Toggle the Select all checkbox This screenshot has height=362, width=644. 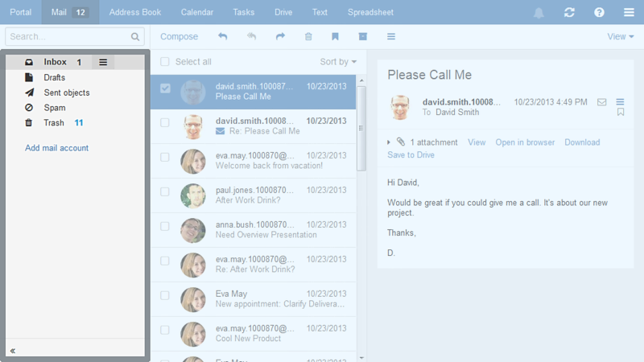coord(165,62)
